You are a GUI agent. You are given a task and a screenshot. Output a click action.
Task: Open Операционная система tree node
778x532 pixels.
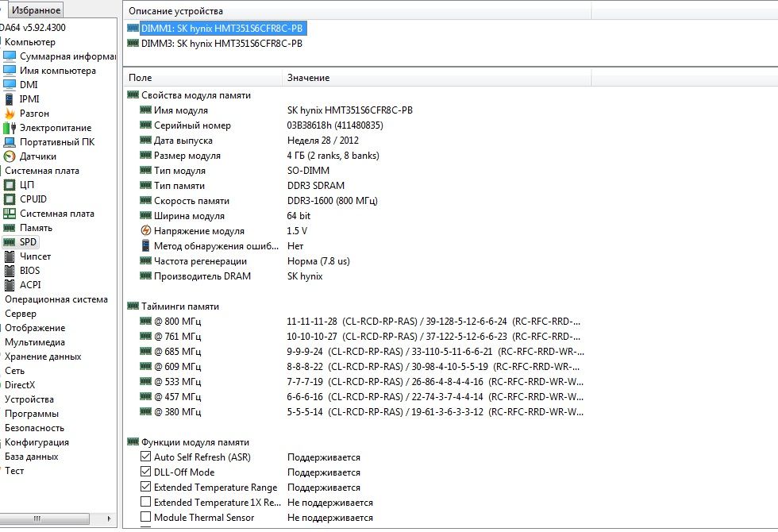(56, 299)
